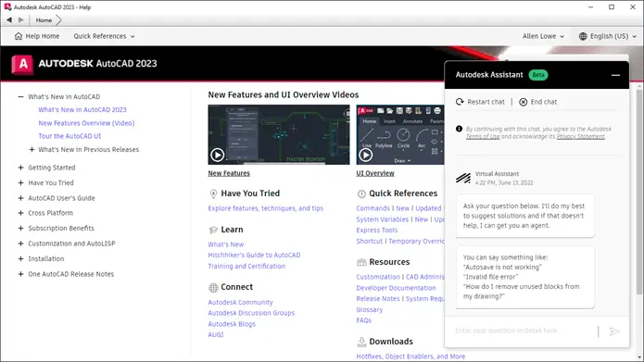Screen dimensions: 644x362
Task: Open Hitchhiker's Guide to AutoCAD link
Action: (x=254, y=255)
